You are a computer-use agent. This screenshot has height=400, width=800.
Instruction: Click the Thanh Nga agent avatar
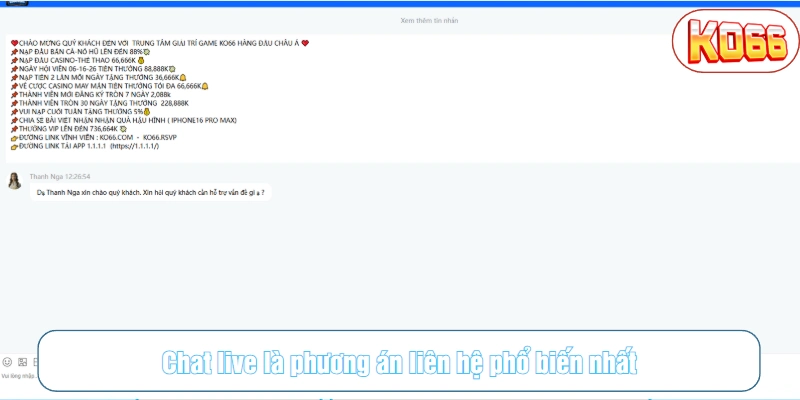[14, 181]
